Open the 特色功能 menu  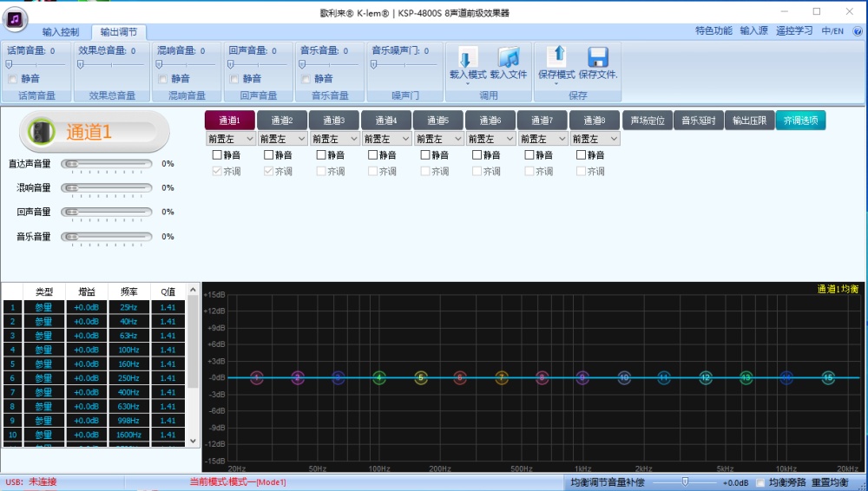tap(713, 30)
